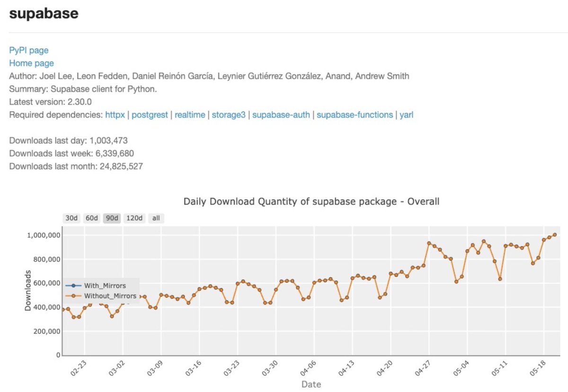Open the storage3 dependency link
This screenshot has height=392, width=568.
coord(229,114)
